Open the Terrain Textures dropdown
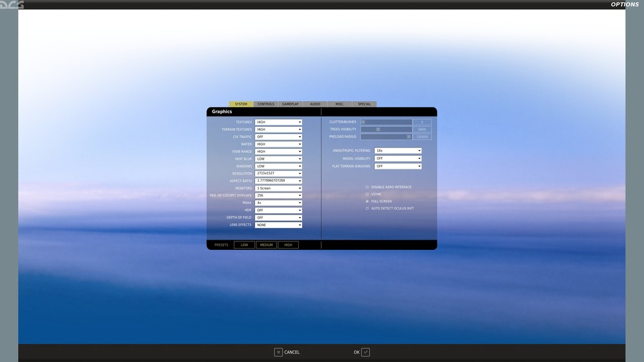Screen dimensions: 644x362 coord(278,129)
